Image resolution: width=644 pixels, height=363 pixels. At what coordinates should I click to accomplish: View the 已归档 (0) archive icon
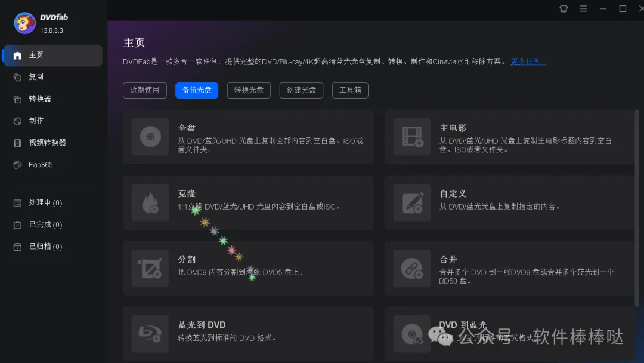(x=17, y=247)
